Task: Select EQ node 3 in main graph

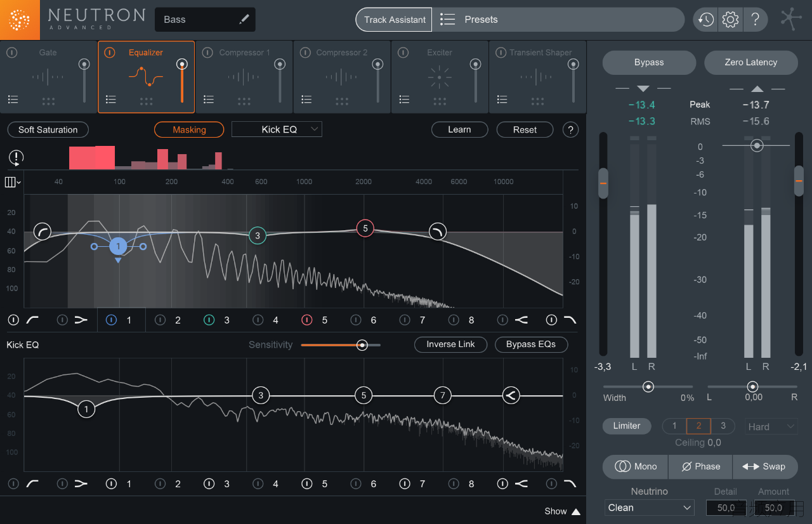Action: pos(257,235)
